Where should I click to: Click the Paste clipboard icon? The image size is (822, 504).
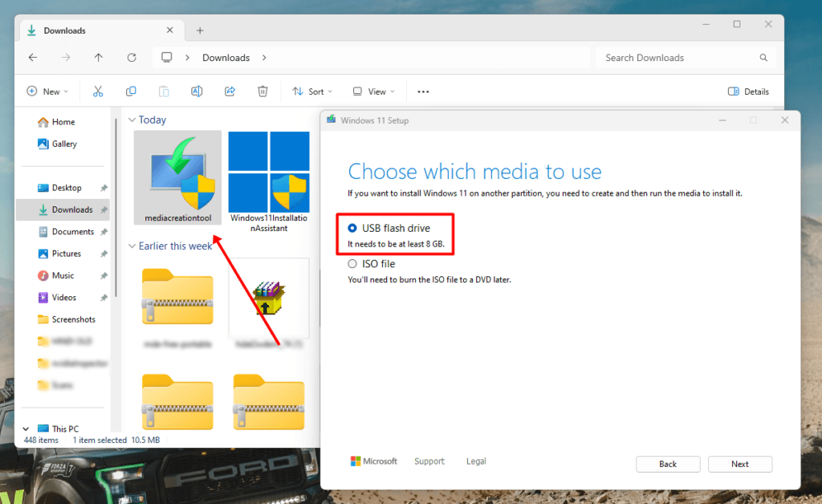click(164, 91)
